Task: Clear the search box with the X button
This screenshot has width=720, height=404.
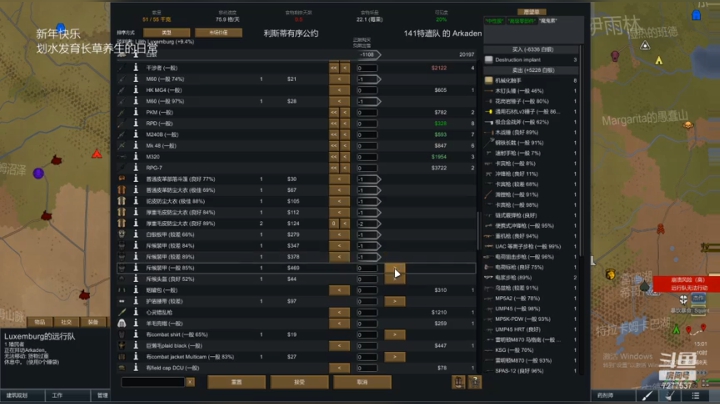Action: point(190,382)
